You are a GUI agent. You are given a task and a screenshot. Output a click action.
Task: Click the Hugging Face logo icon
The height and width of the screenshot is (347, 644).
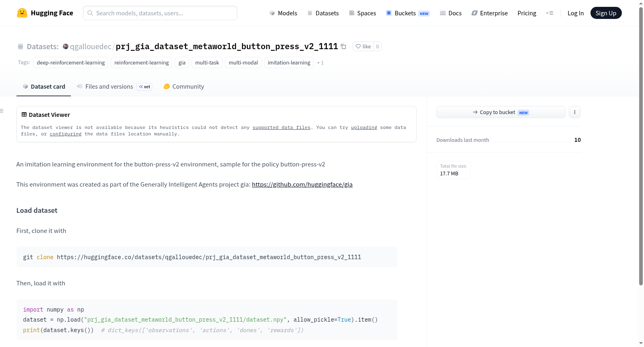point(22,13)
